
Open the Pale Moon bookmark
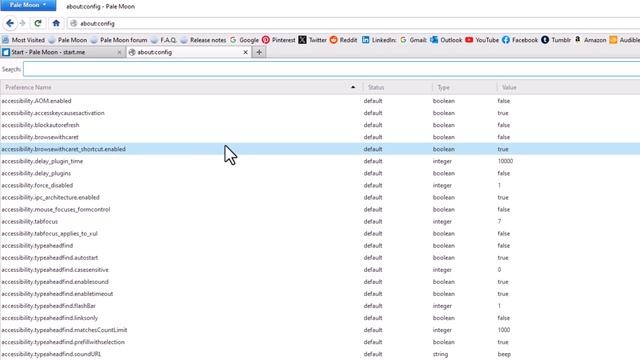[x=68, y=40]
